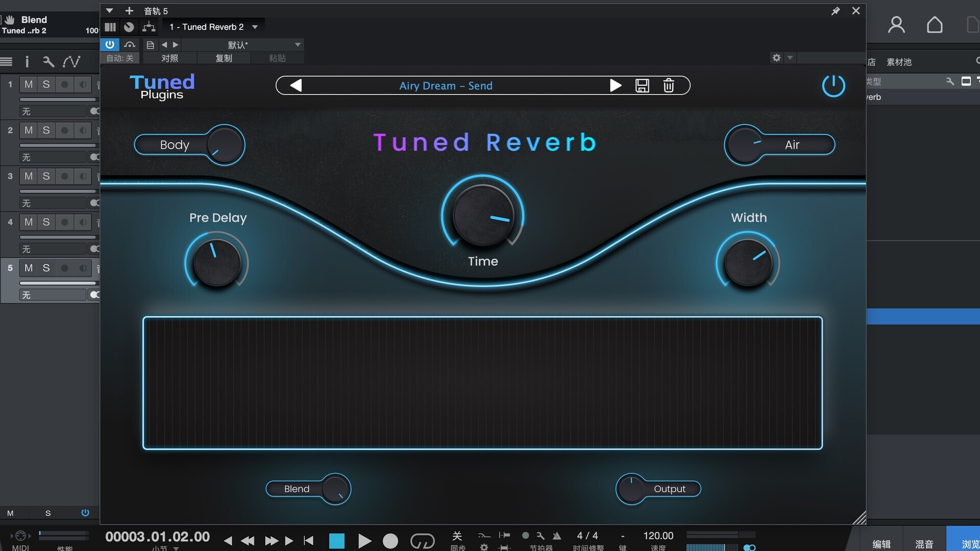Open the track inspector i icon
Screen dimensions: 980x551
[27, 62]
